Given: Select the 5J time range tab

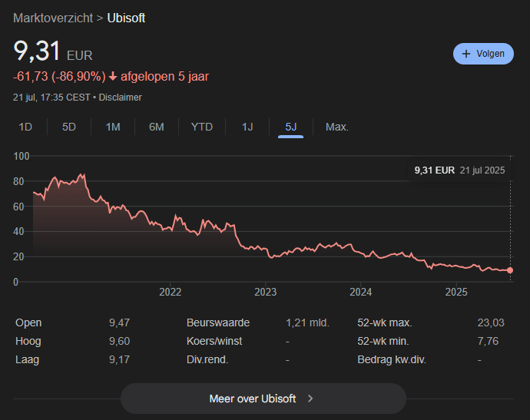Looking at the screenshot, I should tap(290, 127).
